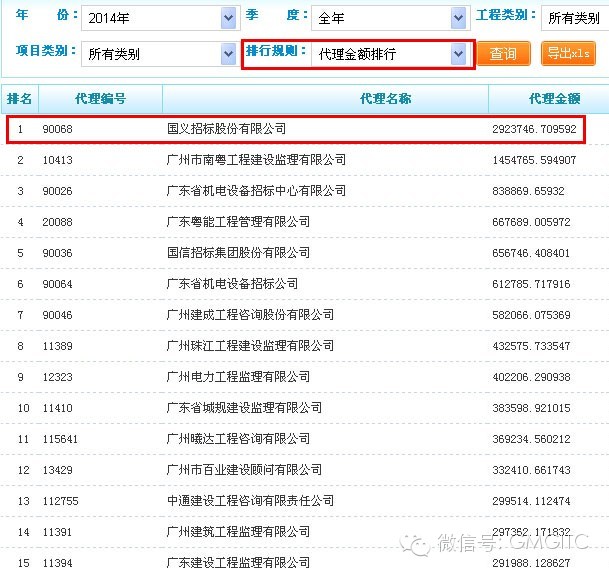Select 国信招标集团股份有限公司
Viewport: 609px width, 574px height.
click(x=238, y=253)
